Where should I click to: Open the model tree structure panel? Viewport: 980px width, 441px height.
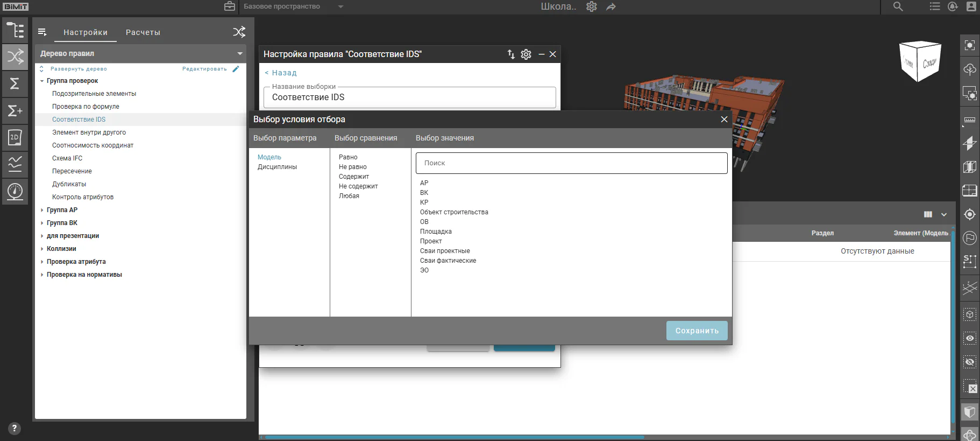tap(15, 30)
